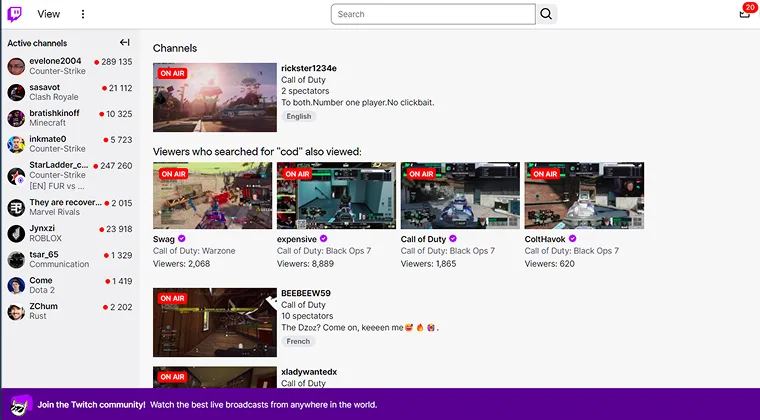This screenshot has width=760, height=420.
Task: Click the Channels section heading
Action: click(175, 48)
